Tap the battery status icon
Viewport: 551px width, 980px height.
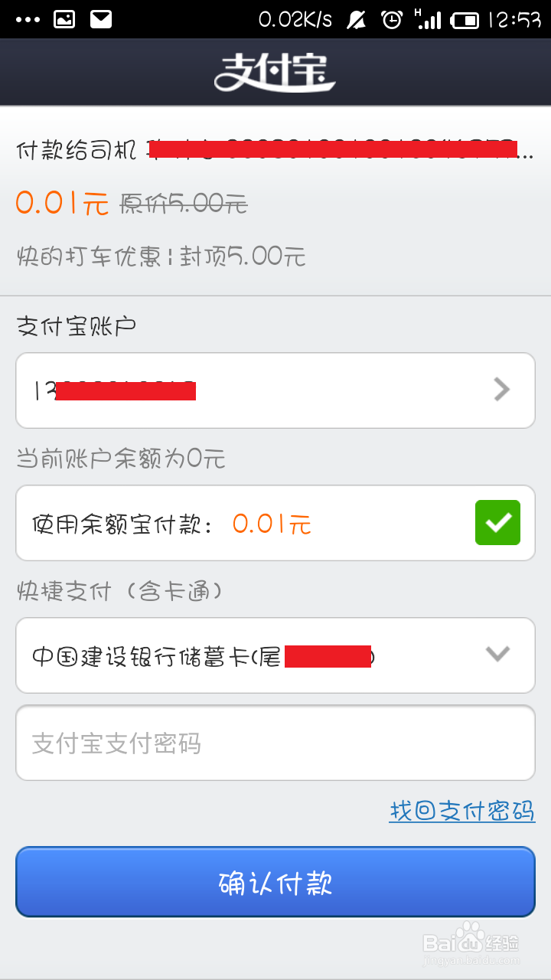point(465,21)
